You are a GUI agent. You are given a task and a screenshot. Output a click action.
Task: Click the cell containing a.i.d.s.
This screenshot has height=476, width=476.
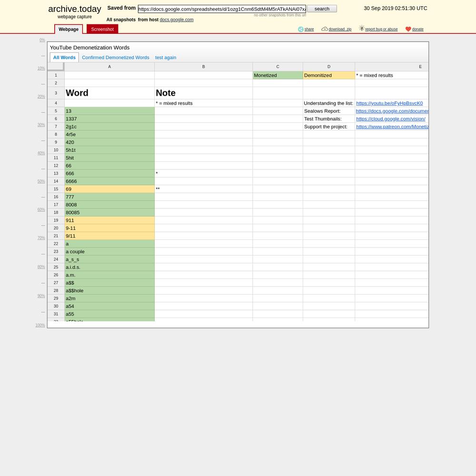pyautogui.click(x=109, y=267)
